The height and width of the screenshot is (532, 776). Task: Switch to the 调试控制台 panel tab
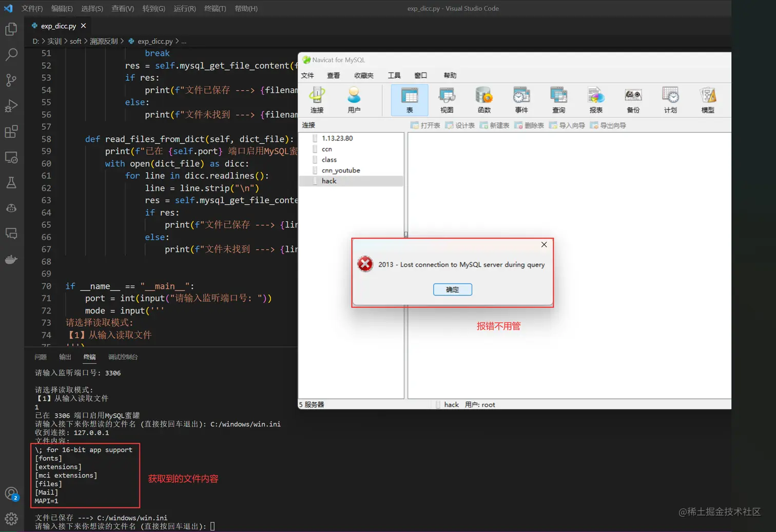tap(123, 357)
